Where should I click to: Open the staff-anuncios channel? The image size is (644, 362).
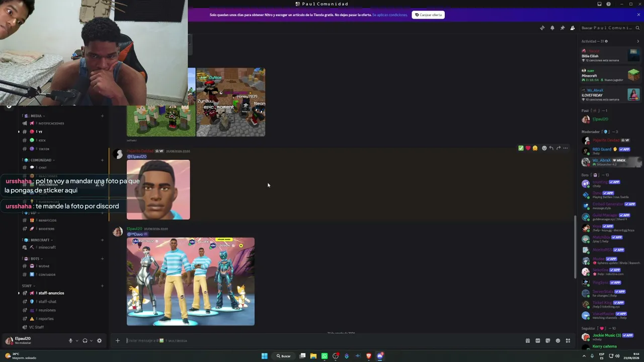pyautogui.click(x=63, y=293)
